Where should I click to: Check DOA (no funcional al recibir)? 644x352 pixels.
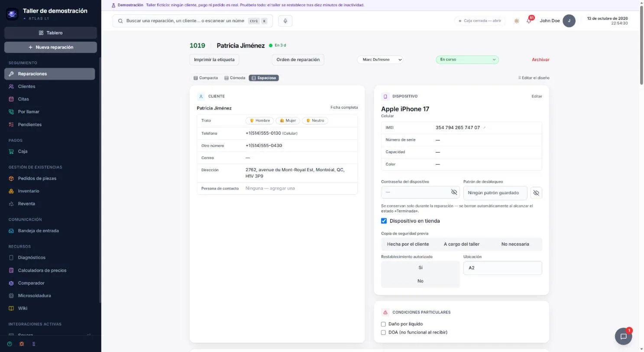point(383,332)
